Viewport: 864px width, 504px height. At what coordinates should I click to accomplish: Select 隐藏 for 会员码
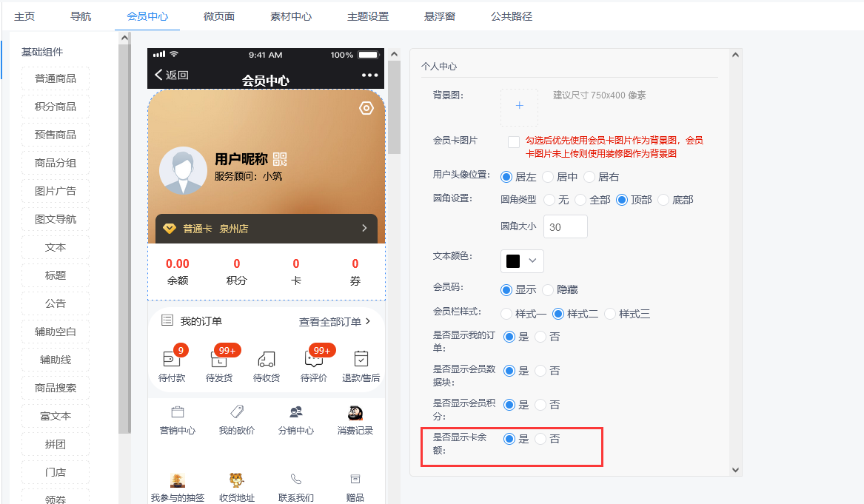pyautogui.click(x=548, y=289)
